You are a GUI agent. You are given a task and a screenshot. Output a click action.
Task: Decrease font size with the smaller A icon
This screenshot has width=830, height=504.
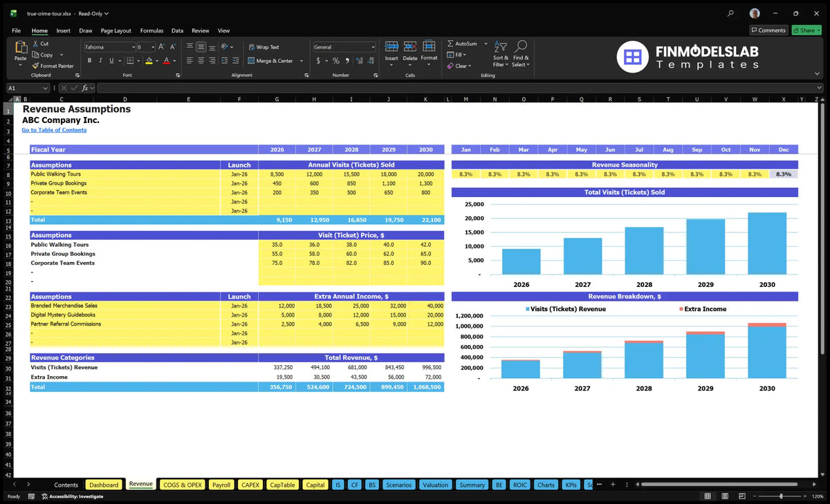pos(173,47)
